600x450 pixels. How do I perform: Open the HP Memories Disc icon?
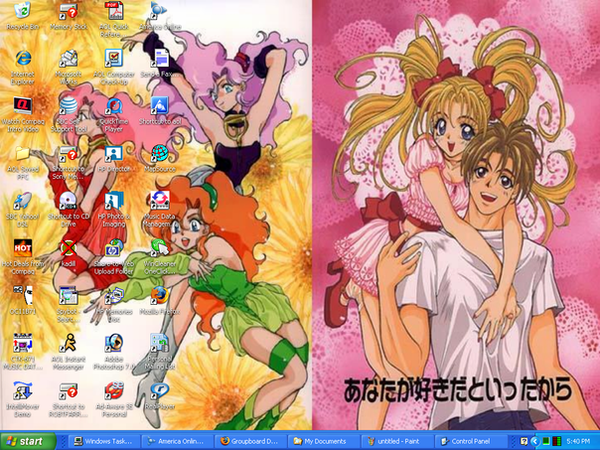(x=114, y=295)
